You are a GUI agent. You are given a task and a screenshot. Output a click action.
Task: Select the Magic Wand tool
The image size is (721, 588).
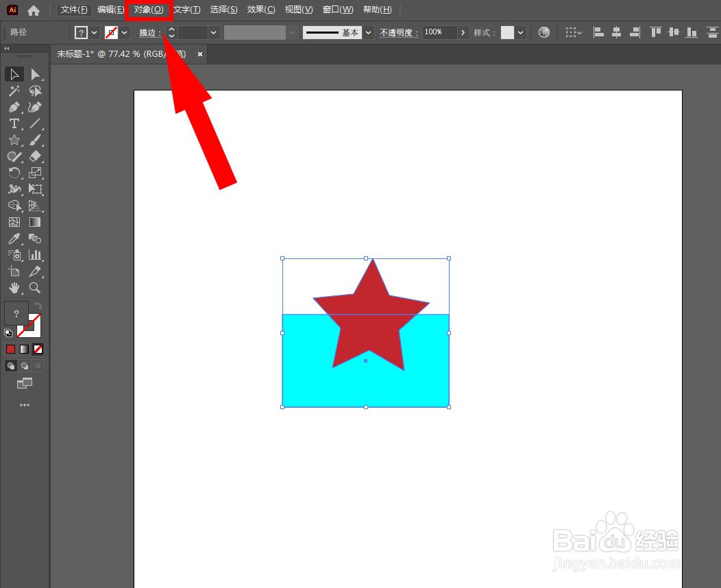click(x=14, y=90)
